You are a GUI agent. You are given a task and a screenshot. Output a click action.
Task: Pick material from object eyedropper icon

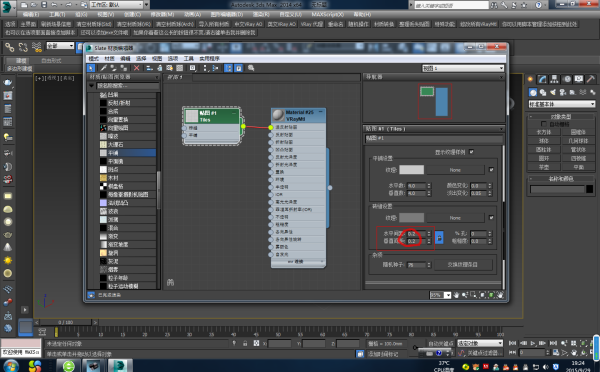tap(103, 68)
